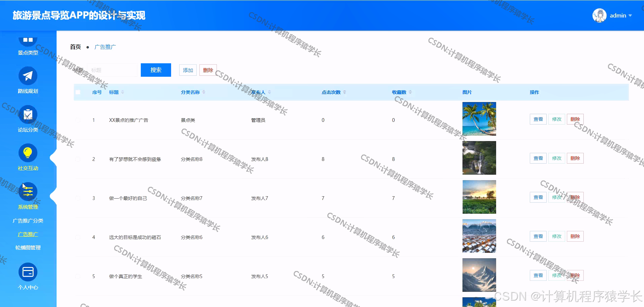Open 路线规划 paper plane icon

click(x=28, y=76)
